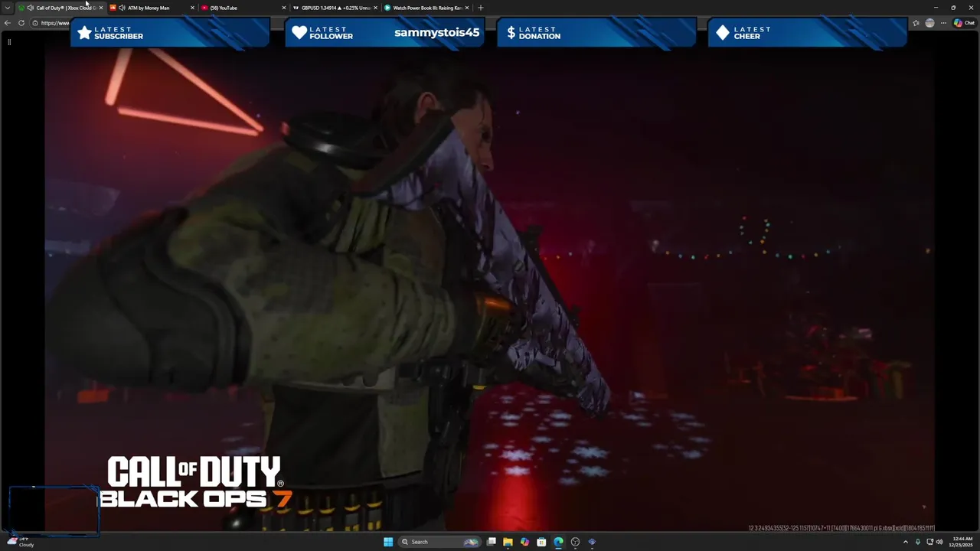Click the Latest Donation banner

(x=596, y=33)
